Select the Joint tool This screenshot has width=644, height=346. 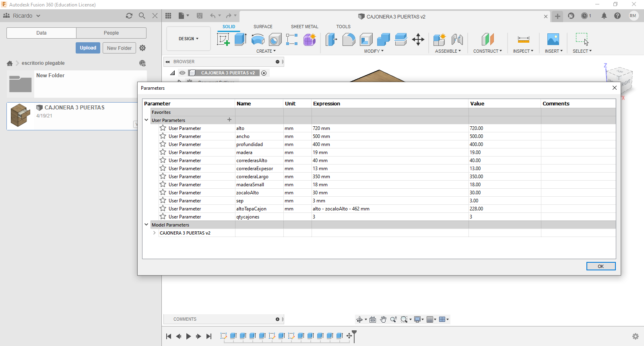pyautogui.click(x=457, y=39)
